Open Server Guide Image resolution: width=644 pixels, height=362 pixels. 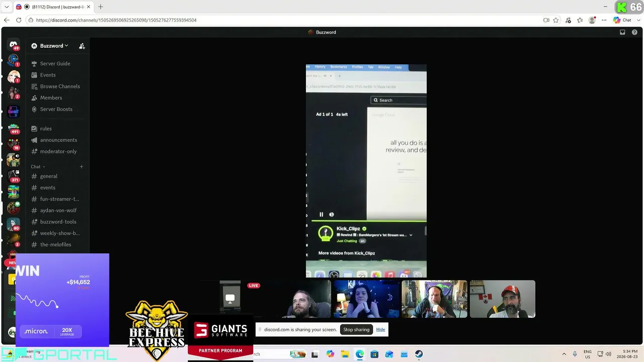tap(55, 64)
